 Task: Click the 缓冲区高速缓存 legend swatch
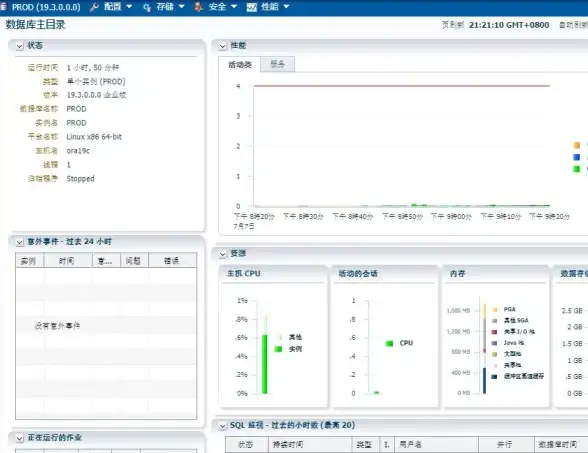click(495, 376)
